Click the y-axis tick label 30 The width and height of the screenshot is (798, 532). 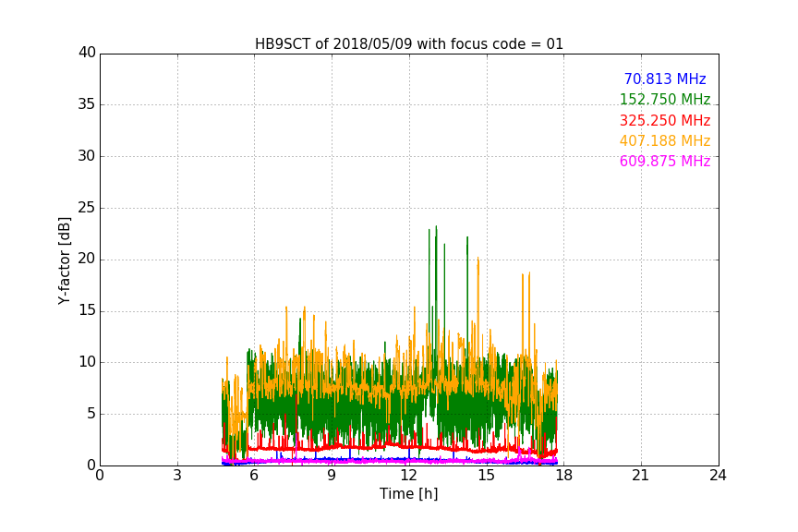click(87, 156)
